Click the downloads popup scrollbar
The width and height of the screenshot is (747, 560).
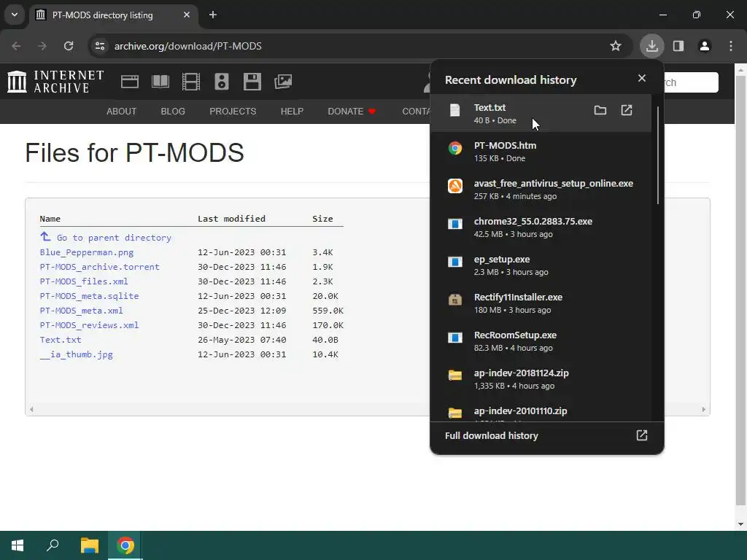[658, 155]
